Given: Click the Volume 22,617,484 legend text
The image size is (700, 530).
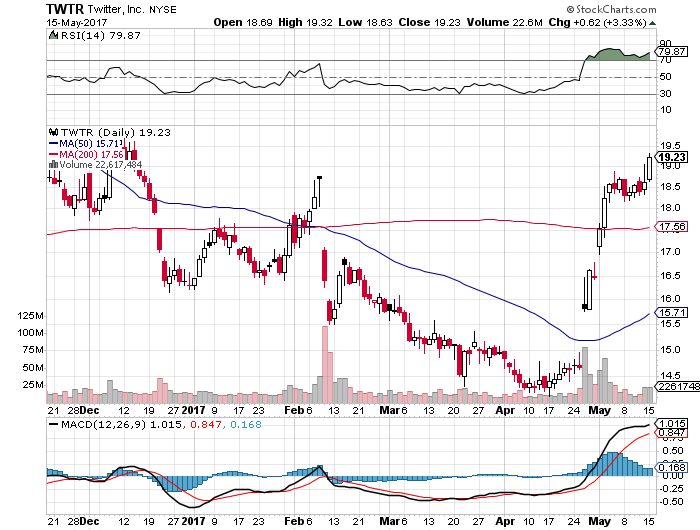Looking at the screenshot, I should pyautogui.click(x=101, y=165).
